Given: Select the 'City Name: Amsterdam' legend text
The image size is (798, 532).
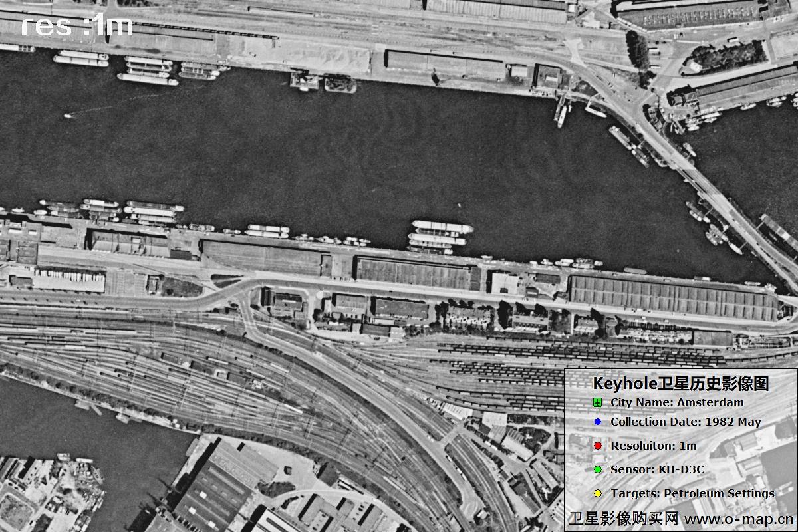Looking at the screenshot, I should tap(677, 402).
